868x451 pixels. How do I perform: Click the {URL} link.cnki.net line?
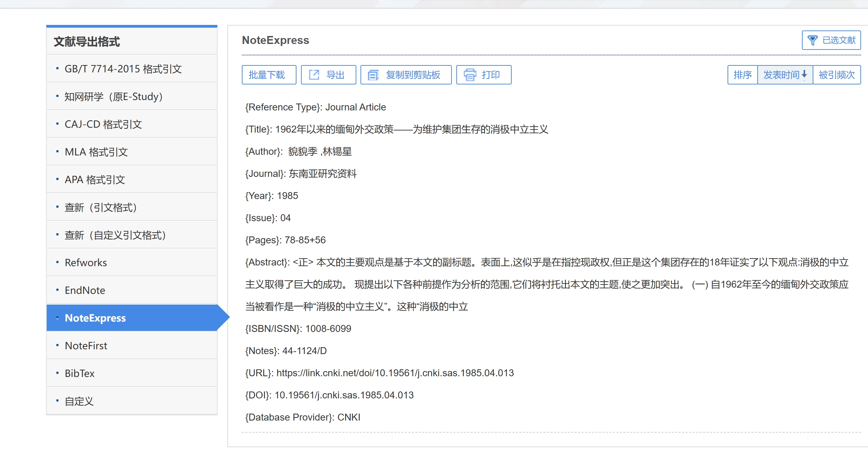tap(380, 373)
